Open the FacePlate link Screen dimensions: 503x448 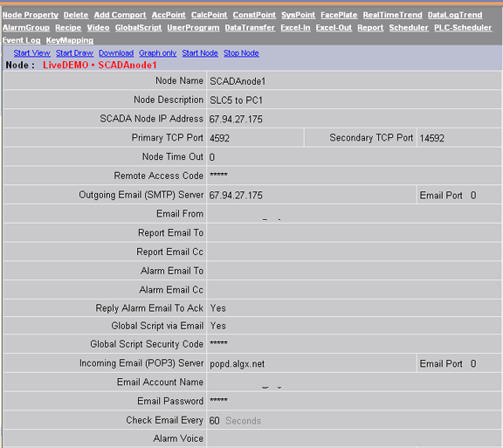click(x=339, y=15)
